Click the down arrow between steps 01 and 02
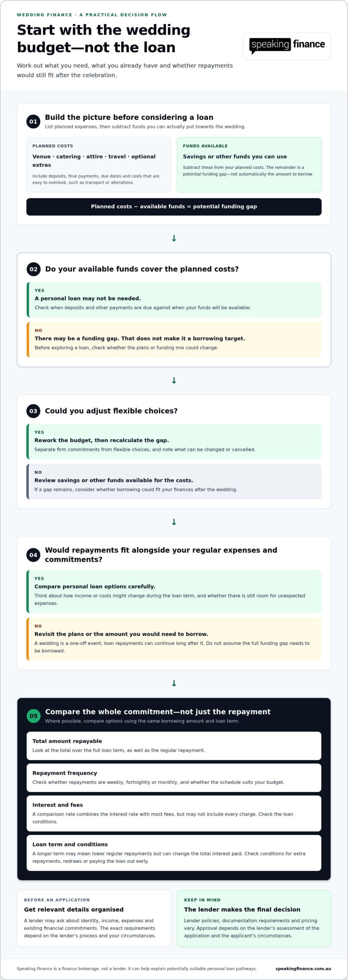This screenshot has height=980, width=348. (x=174, y=238)
